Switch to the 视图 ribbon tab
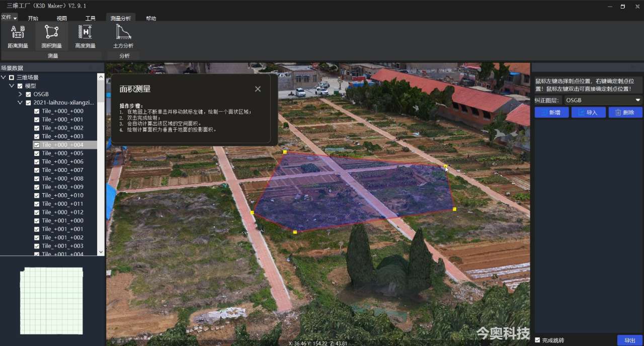The width and height of the screenshot is (644, 346). pos(63,17)
